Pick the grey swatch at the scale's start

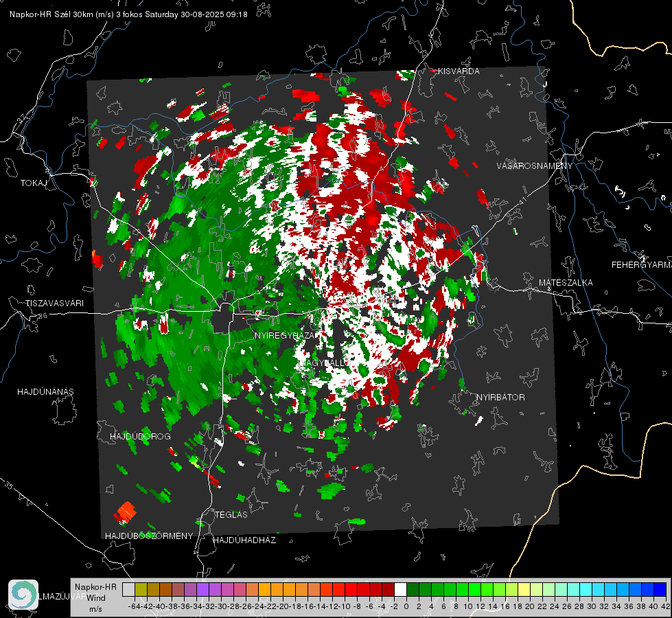[x=128, y=589]
